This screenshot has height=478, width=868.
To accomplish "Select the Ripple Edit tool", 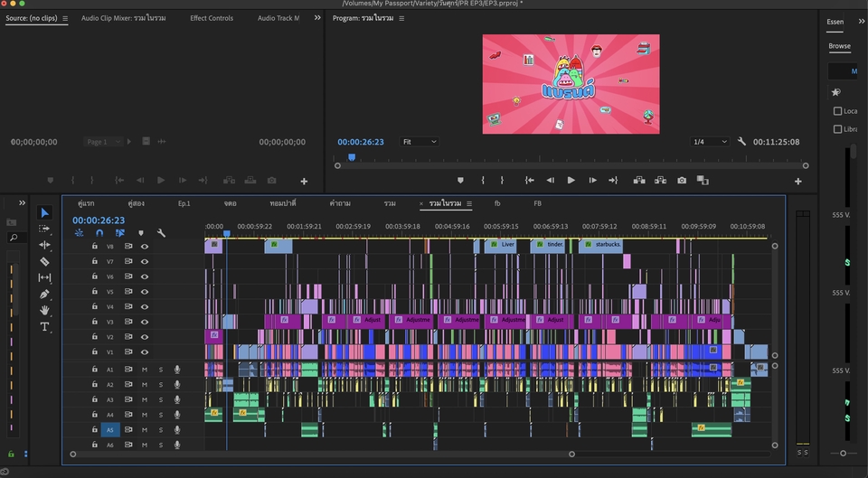I will 45,245.
